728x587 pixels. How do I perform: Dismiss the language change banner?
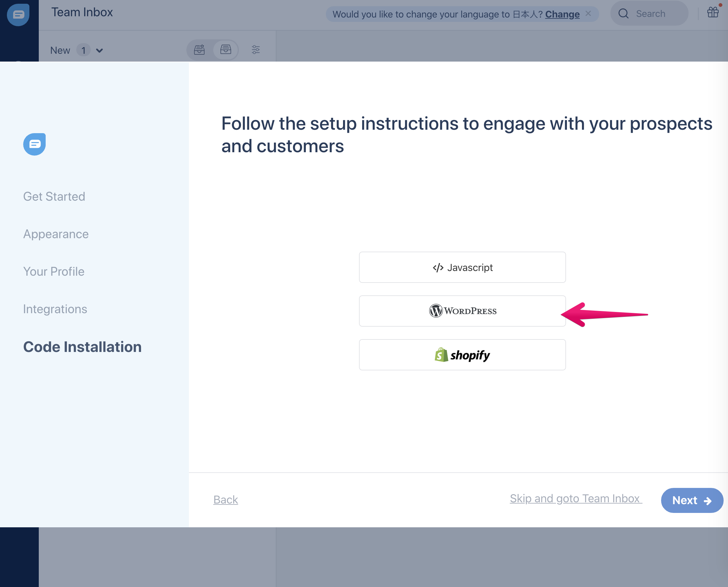click(x=588, y=13)
